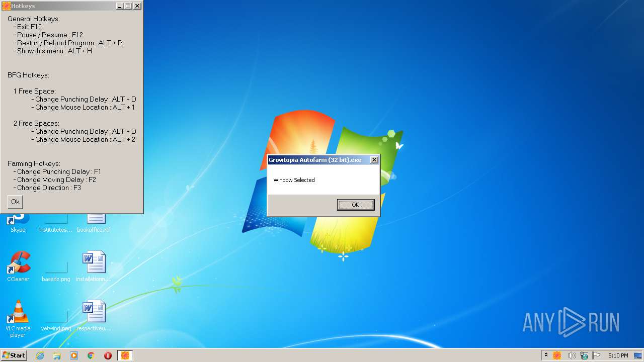Click the 'Farming Hotkeys:' heading
644x362 pixels.
tap(34, 163)
